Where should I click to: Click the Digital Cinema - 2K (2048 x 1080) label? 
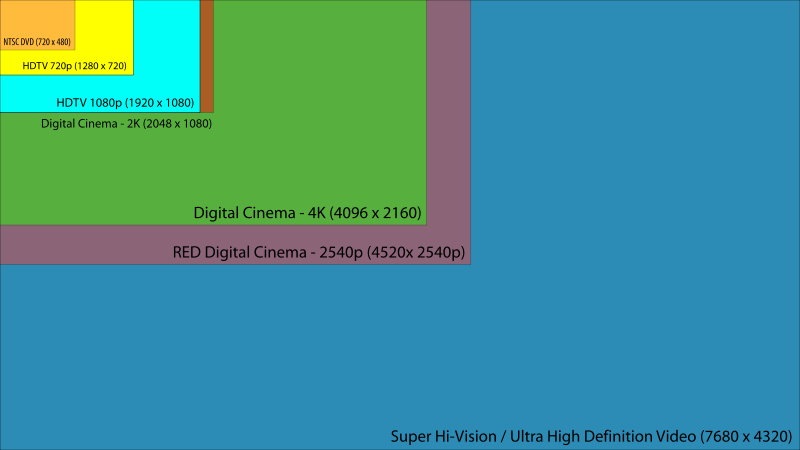(126, 123)
